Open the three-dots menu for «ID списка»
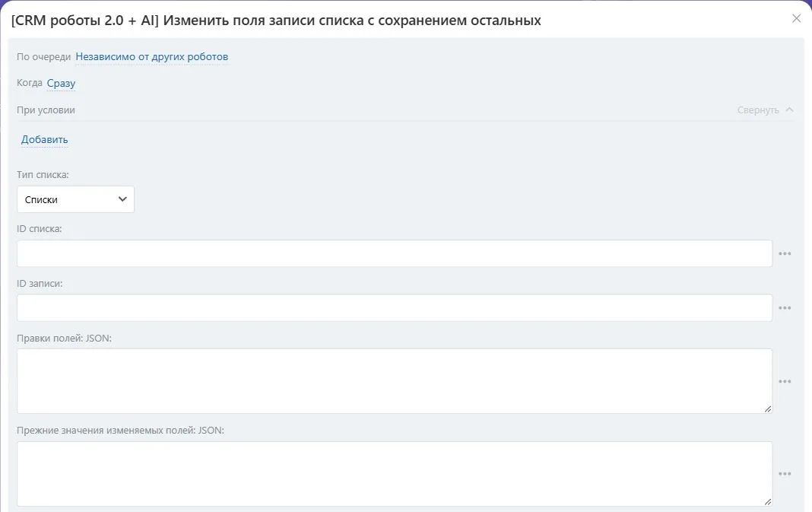 pos(785,253)
